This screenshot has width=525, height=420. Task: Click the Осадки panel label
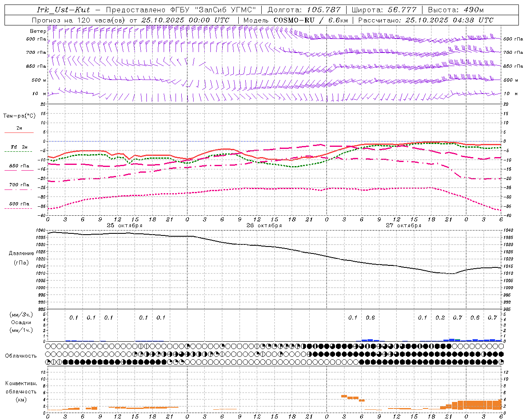click(21, 322)
